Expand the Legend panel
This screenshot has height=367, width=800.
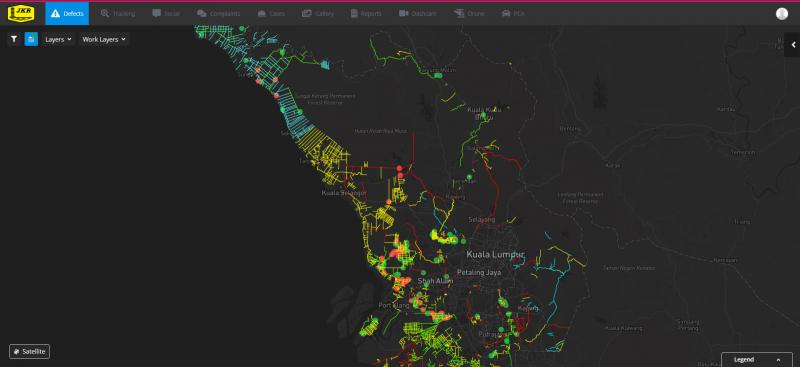757,359
